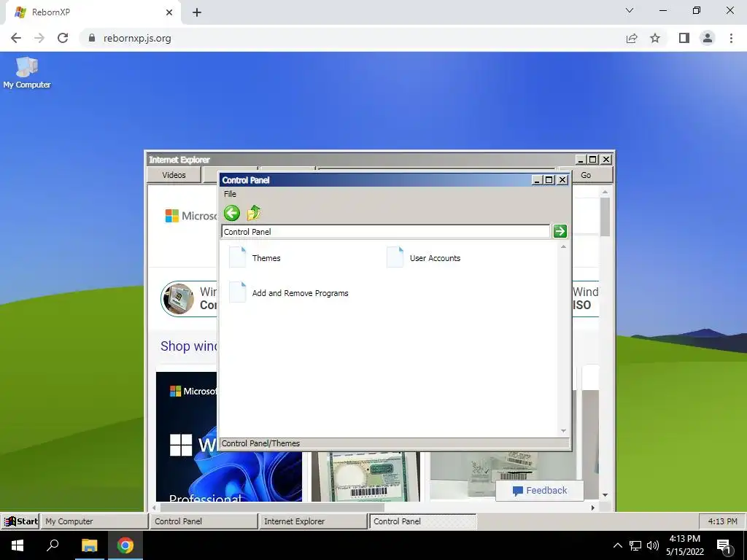Open the Windows notification center icon
747x560 pixels.
click(x=724, y=546)
